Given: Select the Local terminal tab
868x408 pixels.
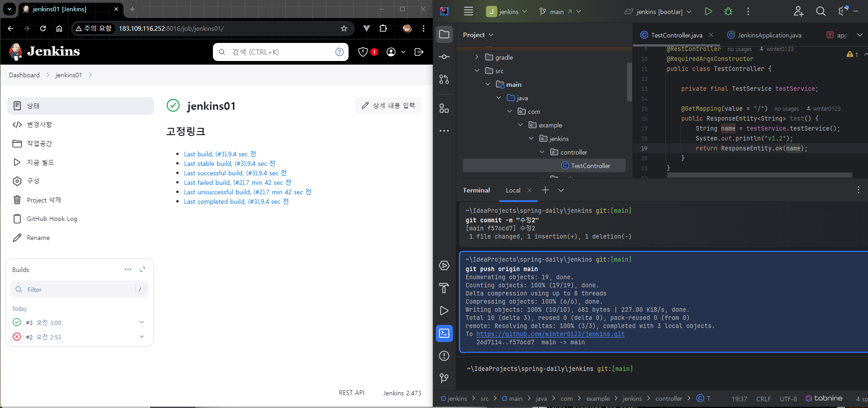Looking at the screenshot, I should point(513,190).
